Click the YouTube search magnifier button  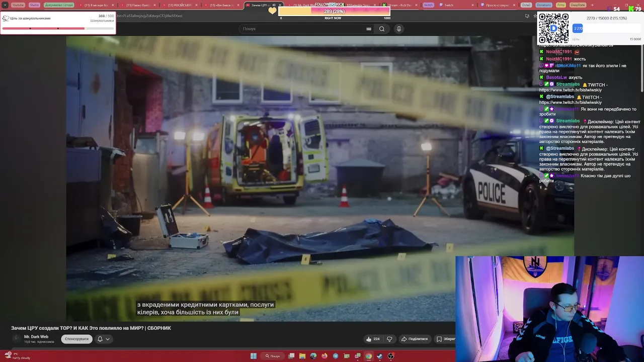[382, 29]
